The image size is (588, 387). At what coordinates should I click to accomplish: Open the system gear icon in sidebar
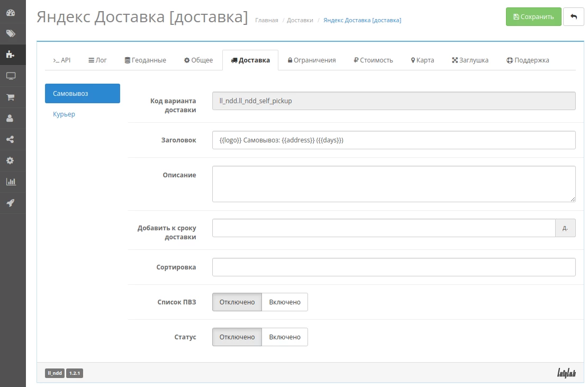11,160
